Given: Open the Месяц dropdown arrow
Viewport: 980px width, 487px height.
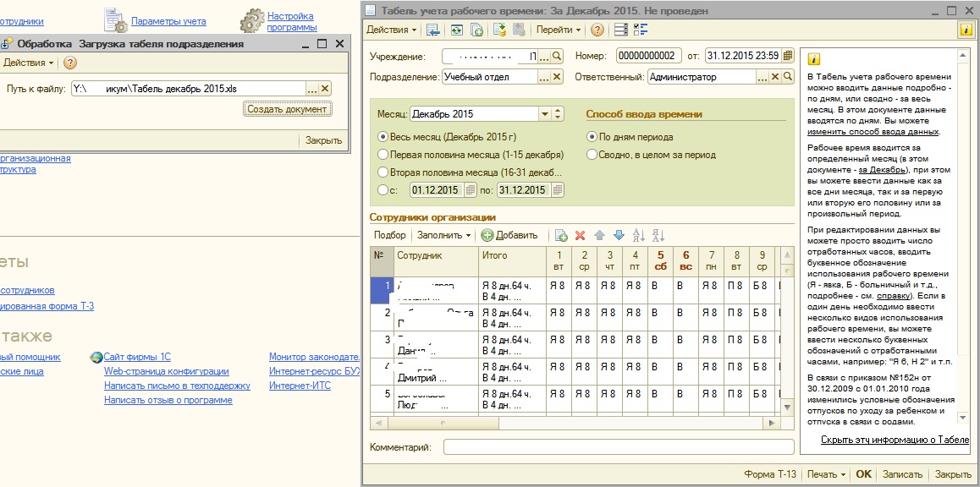Looking at the screenshot, I should click(x=544, y=113).
